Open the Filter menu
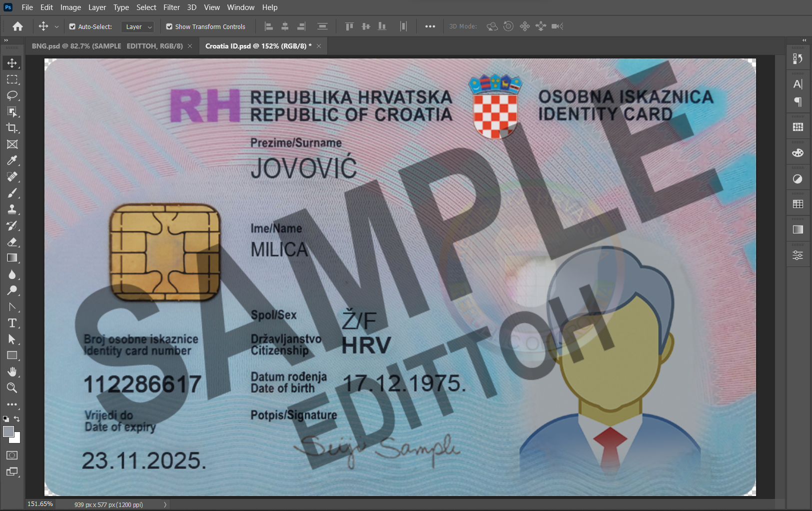This screenshot has height=511, width=812. pyautogui.click(x=171, y=7)
